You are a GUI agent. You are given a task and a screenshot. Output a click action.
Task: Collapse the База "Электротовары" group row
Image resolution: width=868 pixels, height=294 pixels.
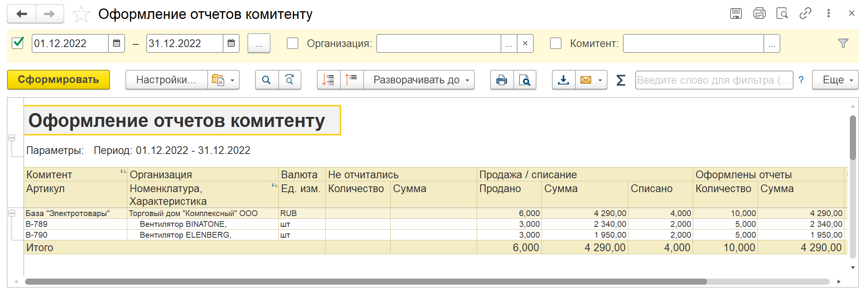(x=12, y=213)
